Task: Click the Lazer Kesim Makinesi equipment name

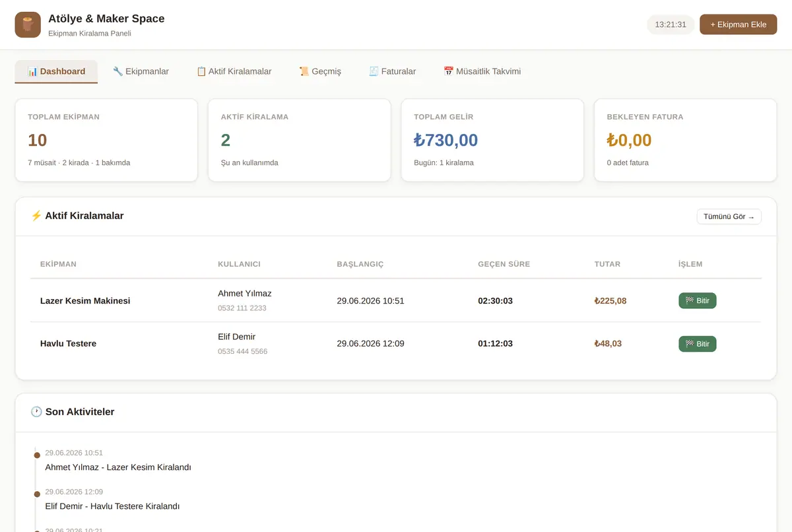Action: click(85, 300)
